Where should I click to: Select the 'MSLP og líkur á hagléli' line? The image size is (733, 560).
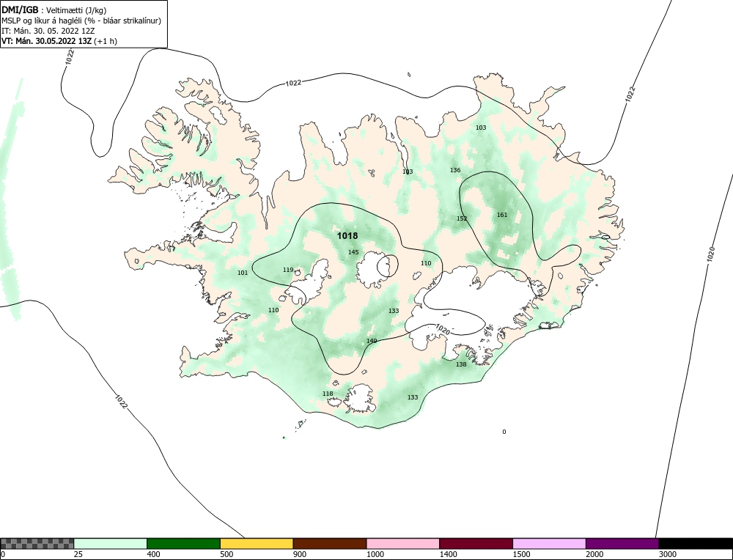(81, 21)
